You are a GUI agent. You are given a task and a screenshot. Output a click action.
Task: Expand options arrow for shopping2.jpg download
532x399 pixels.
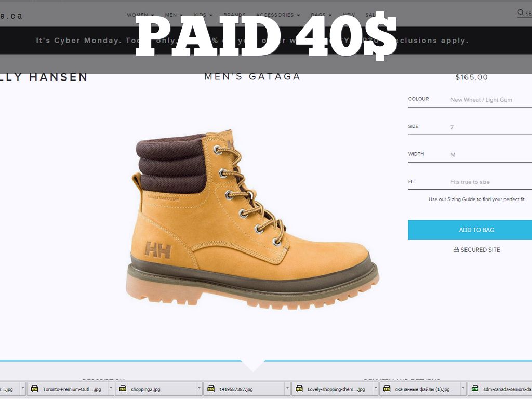click(199, 389)
